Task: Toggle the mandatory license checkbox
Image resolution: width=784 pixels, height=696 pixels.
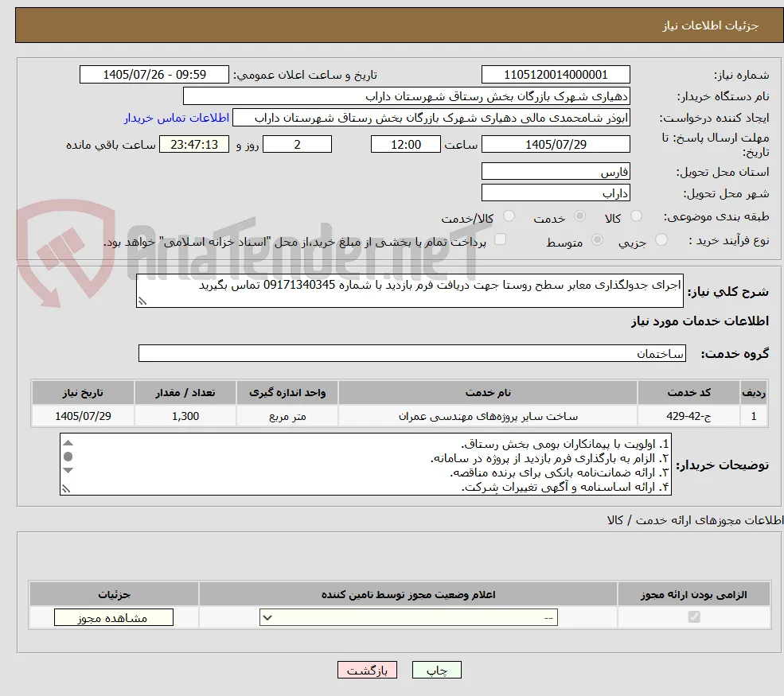Action: click(694, 617)
